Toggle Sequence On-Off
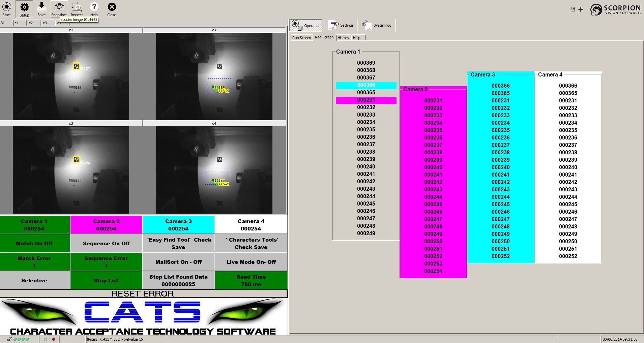 [x=106, y=243]
